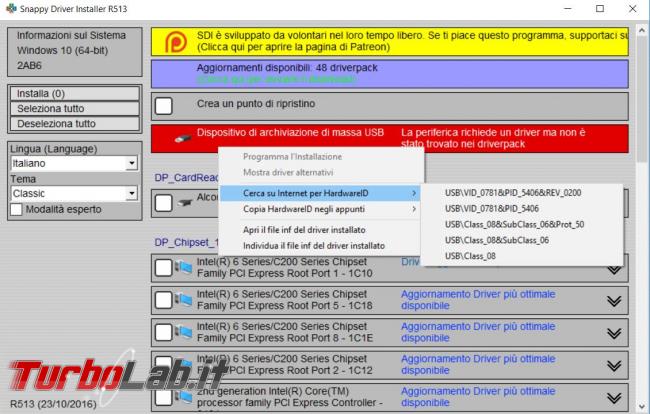650x414 pixels.
Task: Click the USB mass storage device icon
Action: (x=183, y=138)
